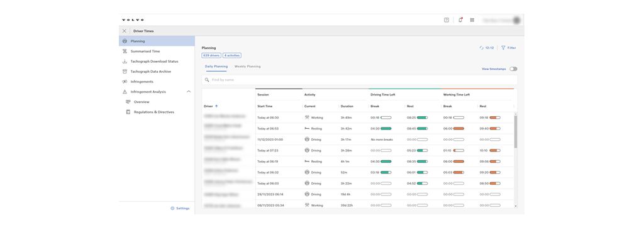Click the Working Time Left group header
This screenshot has height=228, width=644.
click(x=456, y=95)
